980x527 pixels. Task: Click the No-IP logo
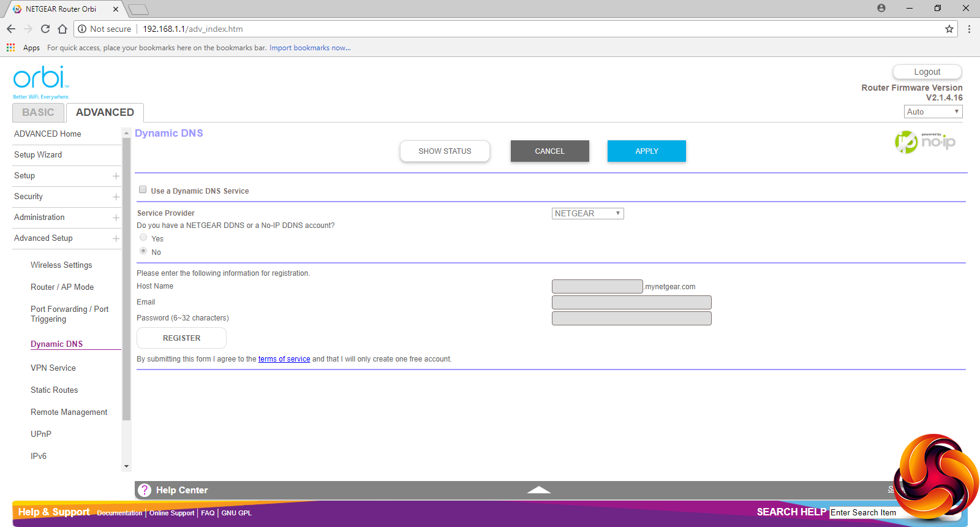925,142
